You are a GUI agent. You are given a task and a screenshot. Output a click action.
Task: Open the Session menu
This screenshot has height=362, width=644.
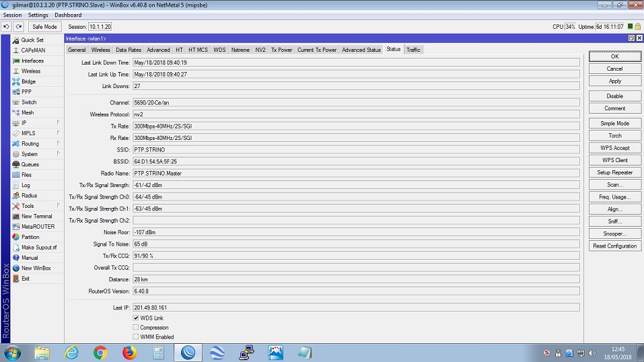tap(12, 15)
